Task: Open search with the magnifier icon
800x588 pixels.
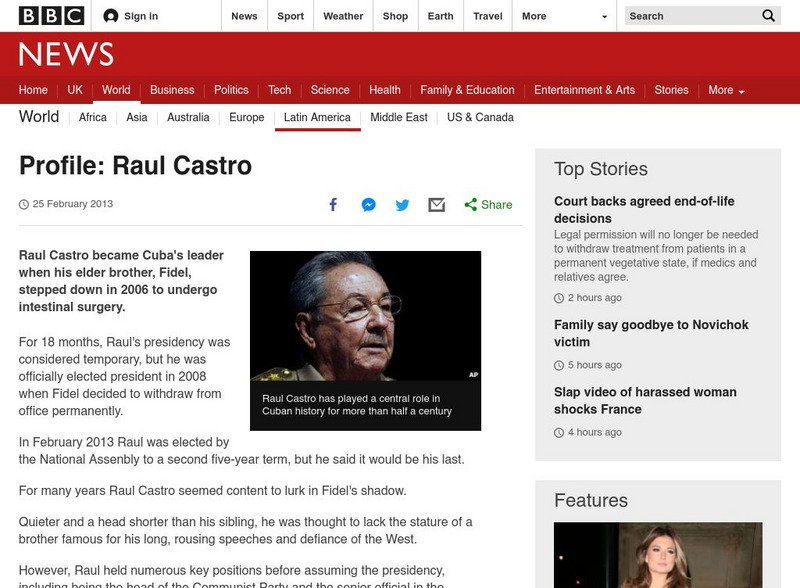Action: pyautogui.click(x=768, y=16)
